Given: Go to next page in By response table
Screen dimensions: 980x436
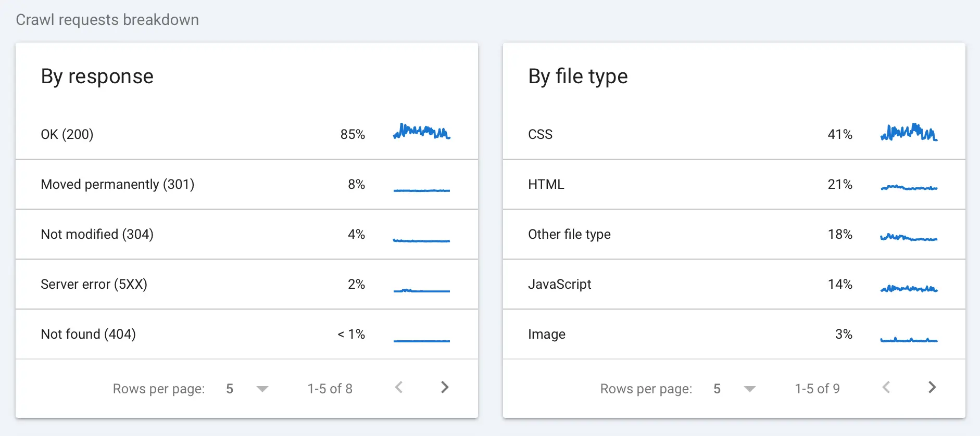Looking at the screenshot, I should (444, 388).
